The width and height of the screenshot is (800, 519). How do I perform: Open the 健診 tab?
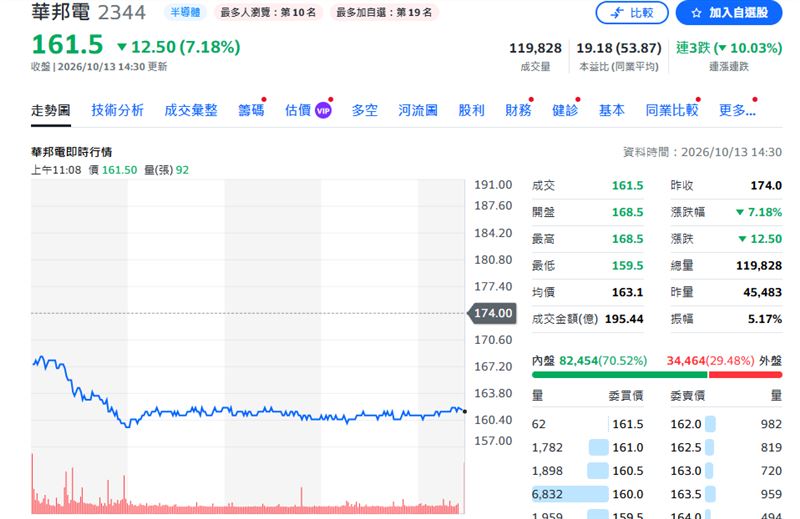pyautogui.click(x=565, y=110)
